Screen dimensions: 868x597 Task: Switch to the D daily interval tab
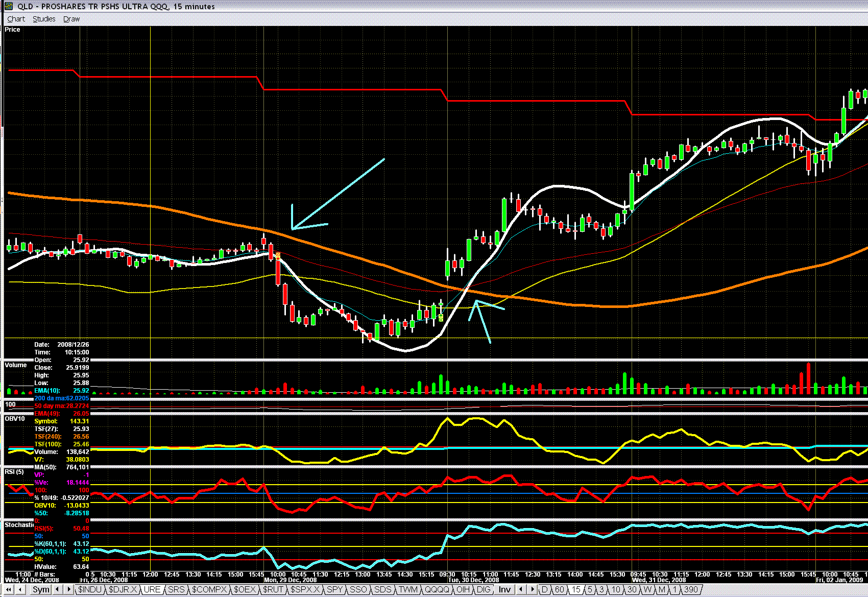(545, 589)
